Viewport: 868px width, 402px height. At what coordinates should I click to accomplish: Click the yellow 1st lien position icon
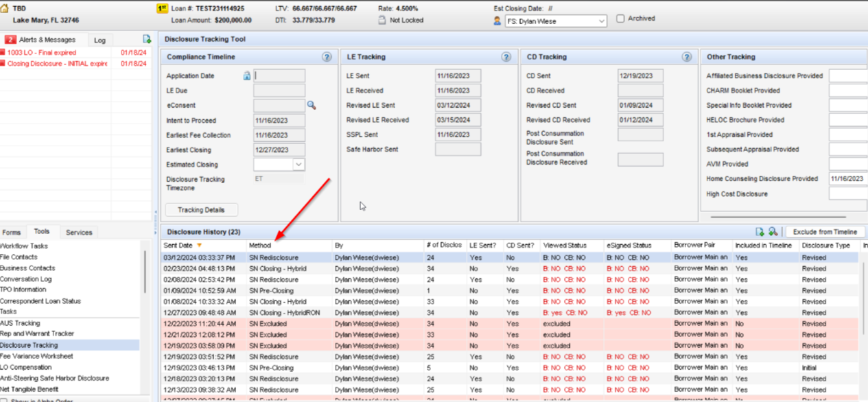162,9
